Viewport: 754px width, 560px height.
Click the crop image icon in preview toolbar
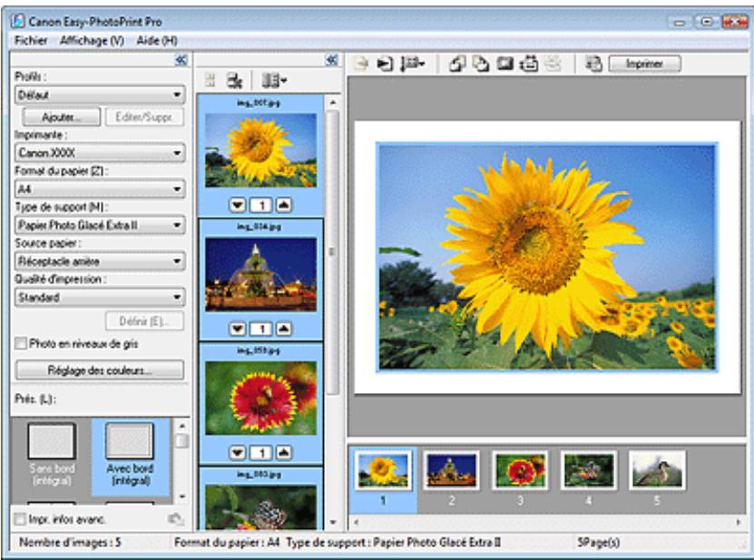tap(504, 64)
